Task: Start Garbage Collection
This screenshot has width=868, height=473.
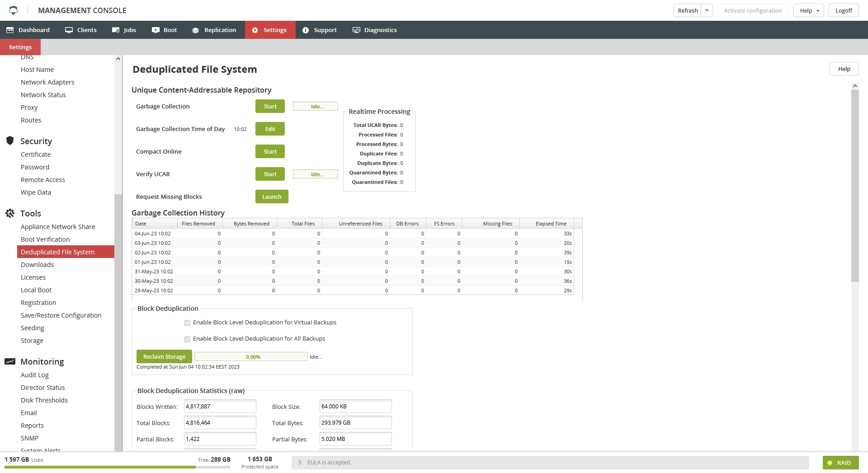Action: tap(270, 106)
